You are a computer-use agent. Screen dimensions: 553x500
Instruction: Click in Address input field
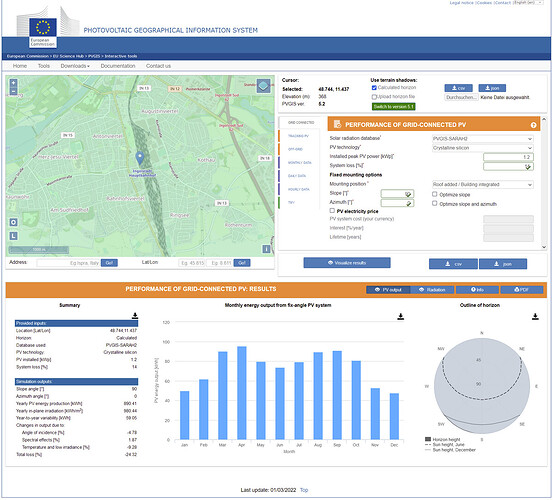tap(68, 263)
